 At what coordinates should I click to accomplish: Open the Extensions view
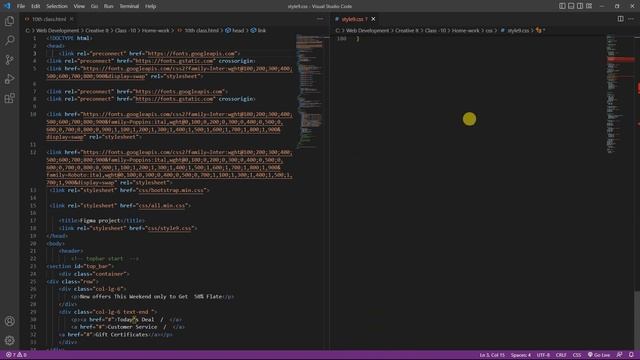pos(9,98)
